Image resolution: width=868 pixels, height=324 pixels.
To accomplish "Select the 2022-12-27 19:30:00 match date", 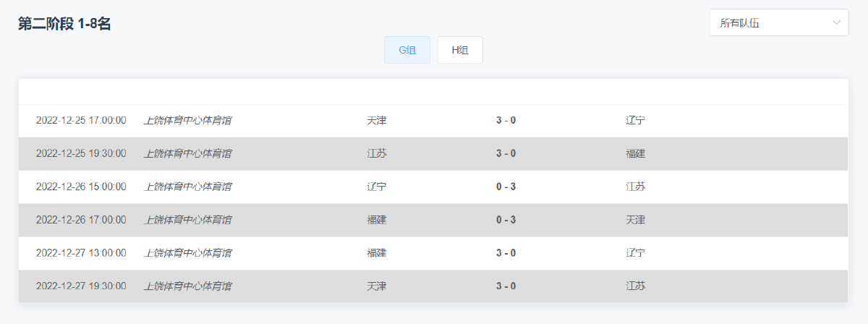I will pos(81,287).
